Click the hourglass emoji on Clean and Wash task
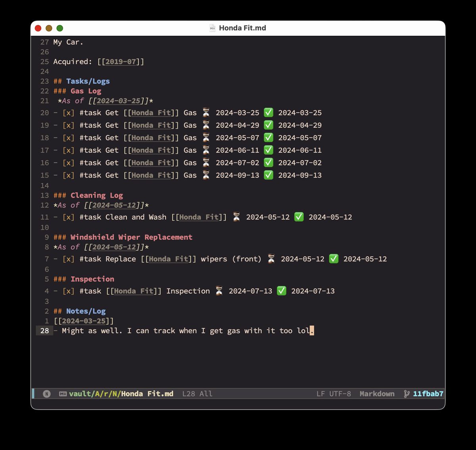 click(236, 217)
